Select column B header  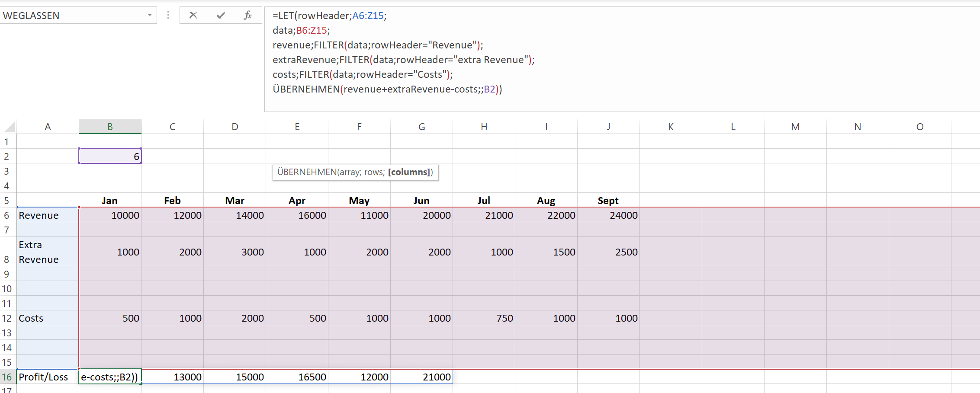(110, 127)
